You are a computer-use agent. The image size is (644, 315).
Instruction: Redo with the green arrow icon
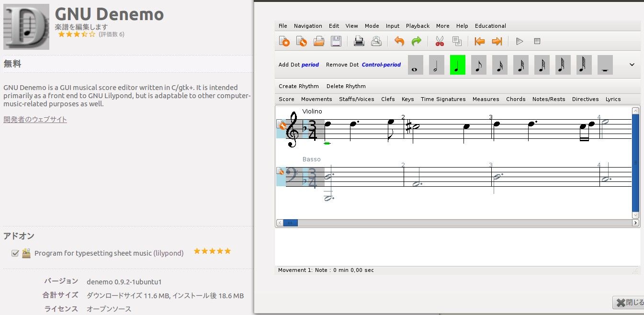[x=417, y=41]
